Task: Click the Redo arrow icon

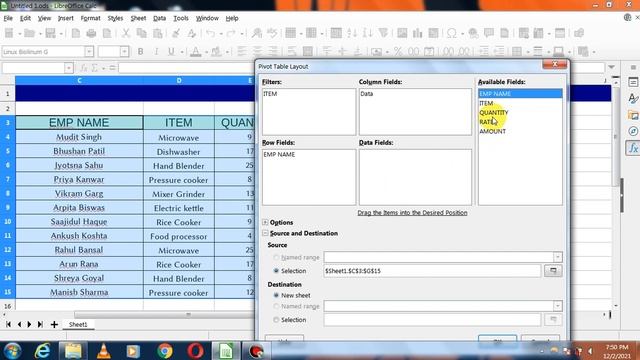Action: click(231, 33)
